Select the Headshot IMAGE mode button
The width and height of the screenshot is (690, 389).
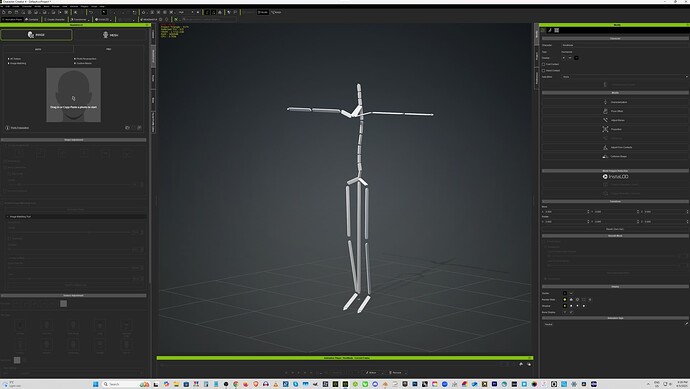pyautogui.click(x=37, y=35)
